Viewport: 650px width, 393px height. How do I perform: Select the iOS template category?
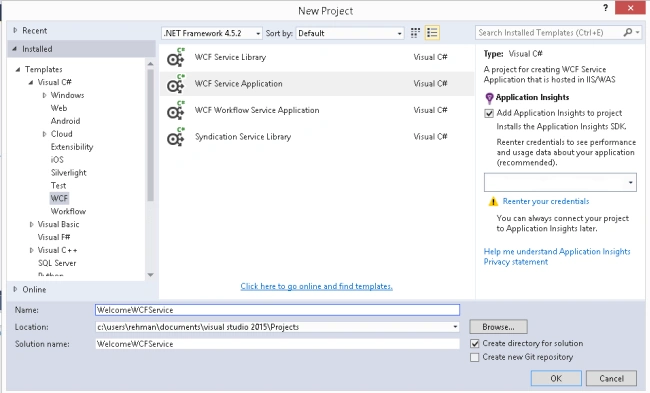pyautogui.click(x=57, y=160)
